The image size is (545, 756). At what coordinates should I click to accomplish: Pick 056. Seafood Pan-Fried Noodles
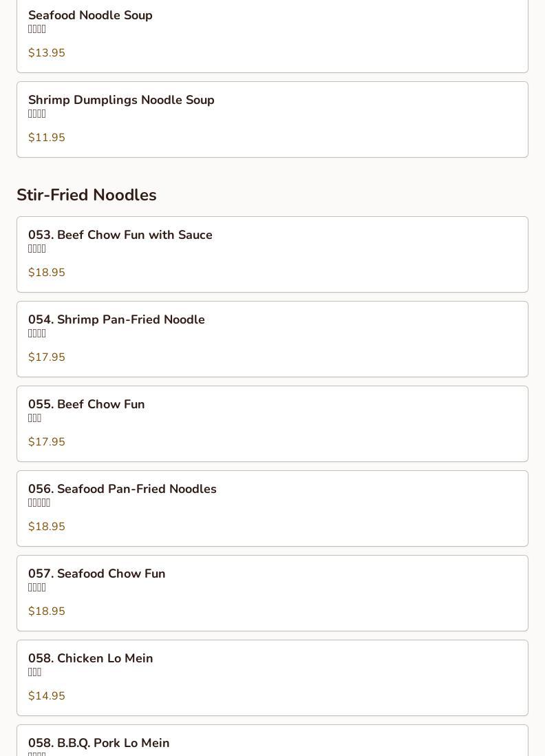click(122, 489)
